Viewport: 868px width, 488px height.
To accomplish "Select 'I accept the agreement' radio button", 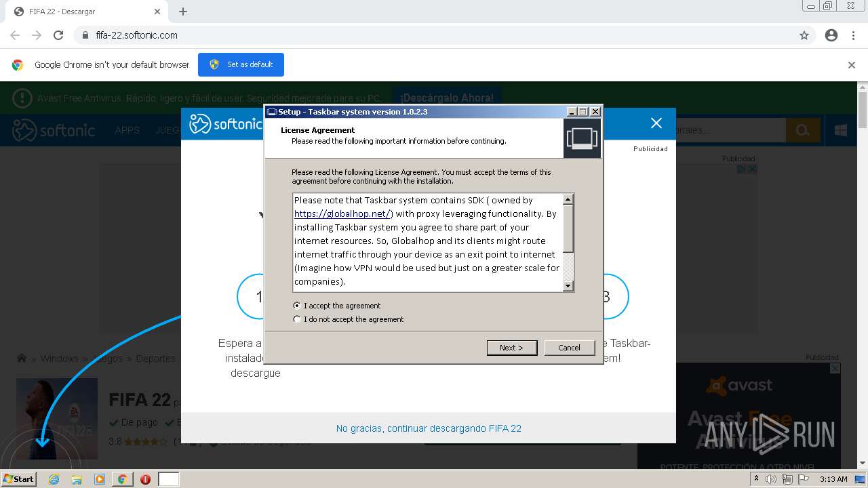I will pos(296,306).
